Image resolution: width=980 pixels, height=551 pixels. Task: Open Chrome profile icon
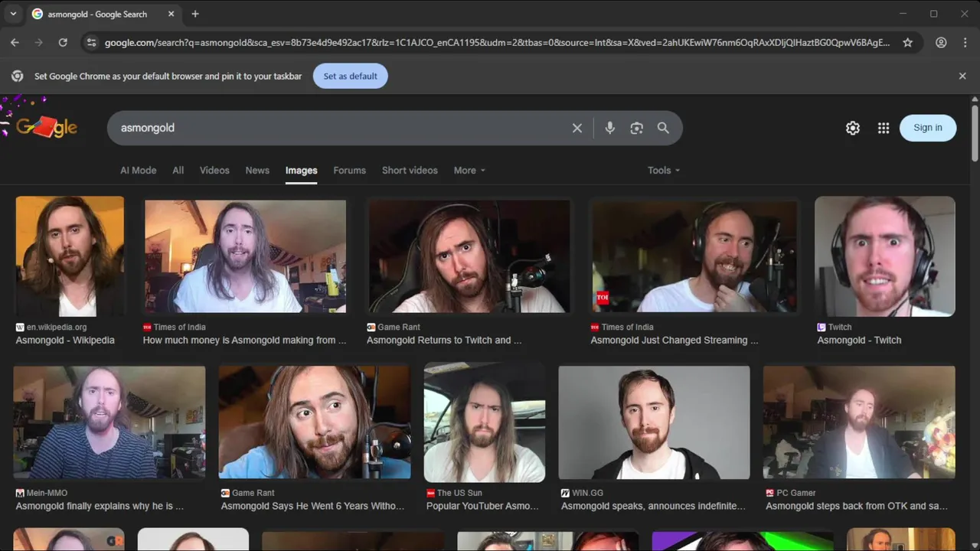941,43
